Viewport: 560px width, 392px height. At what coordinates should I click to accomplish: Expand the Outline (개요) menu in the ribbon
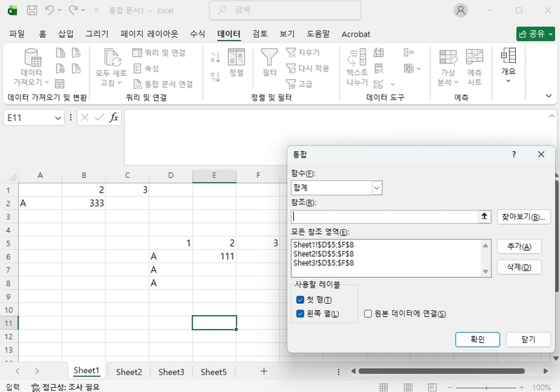click(x=508, y=66)
